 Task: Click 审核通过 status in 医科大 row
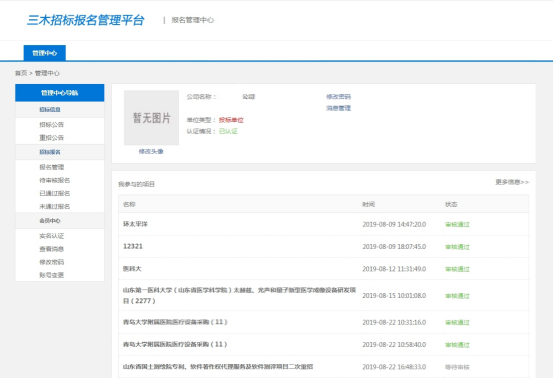[457, 269]
